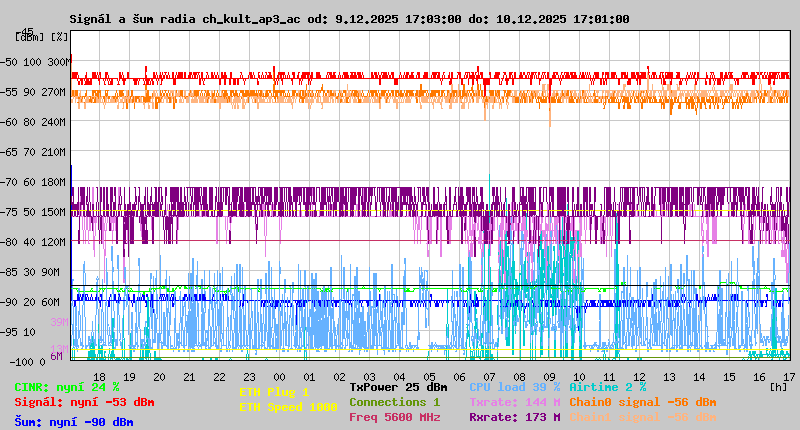
Task: Select the CINR legend label
Action: [x=67, y=387]
